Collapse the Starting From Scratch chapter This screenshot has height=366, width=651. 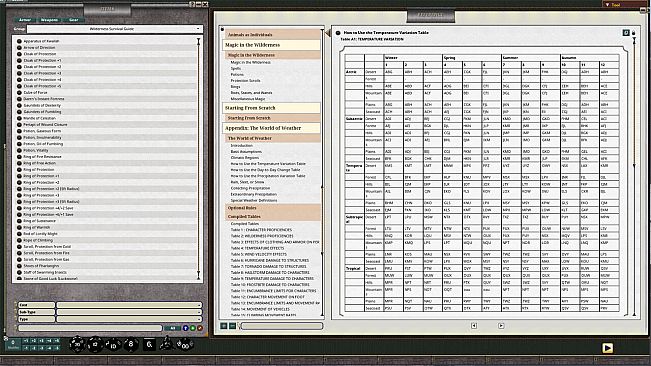(272, 108)
